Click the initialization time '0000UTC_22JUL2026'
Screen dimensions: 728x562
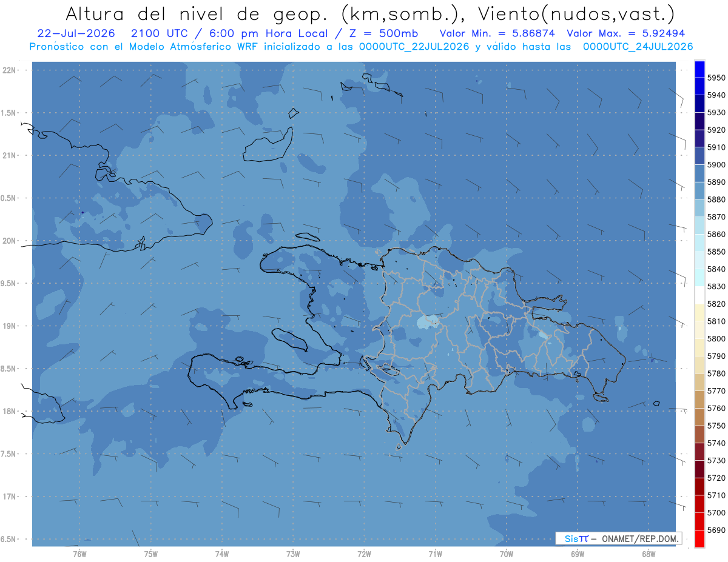414,47
